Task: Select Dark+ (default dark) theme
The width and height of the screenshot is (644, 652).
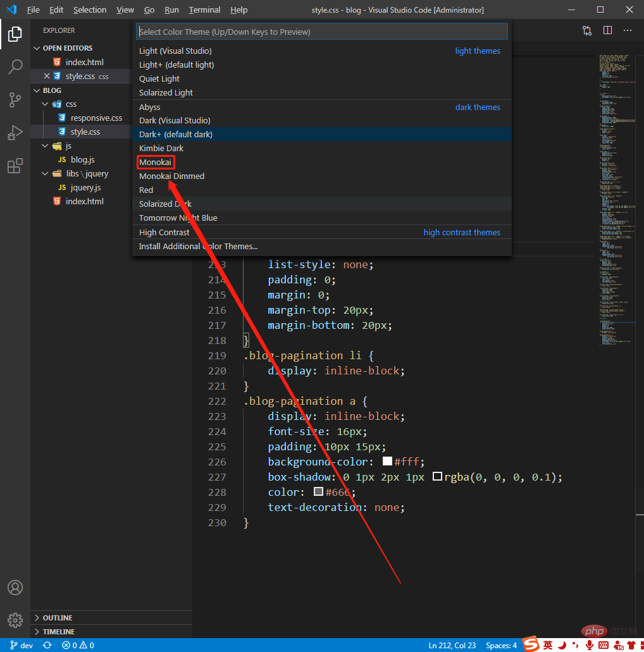Action: click(x=322, y=134)
